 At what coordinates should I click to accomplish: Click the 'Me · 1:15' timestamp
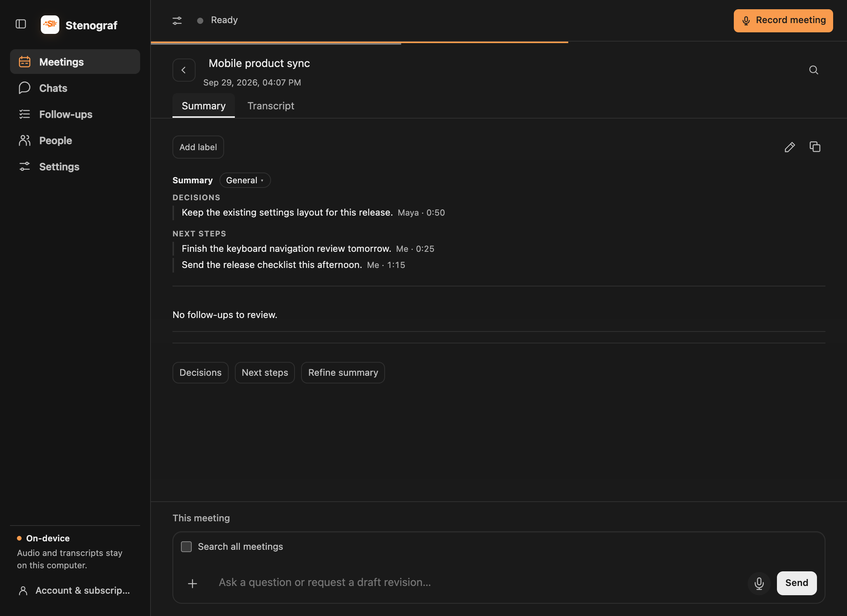(386, 265)
